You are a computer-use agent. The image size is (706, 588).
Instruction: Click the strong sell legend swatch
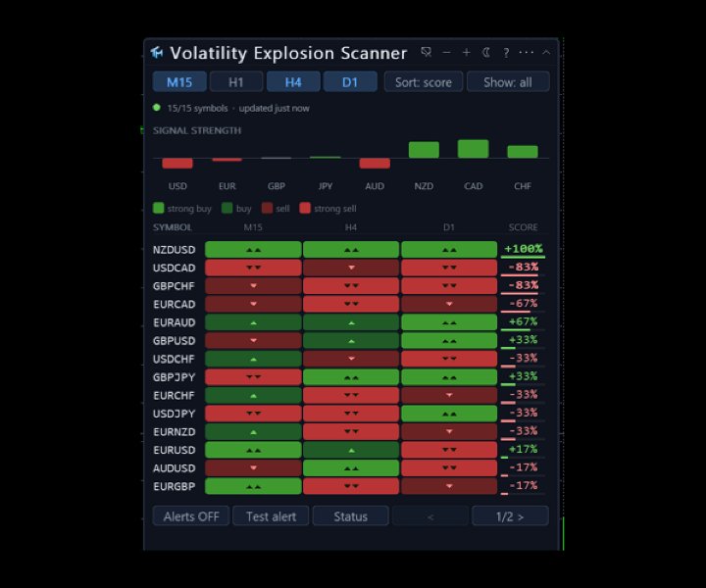[x=305, y=208]
